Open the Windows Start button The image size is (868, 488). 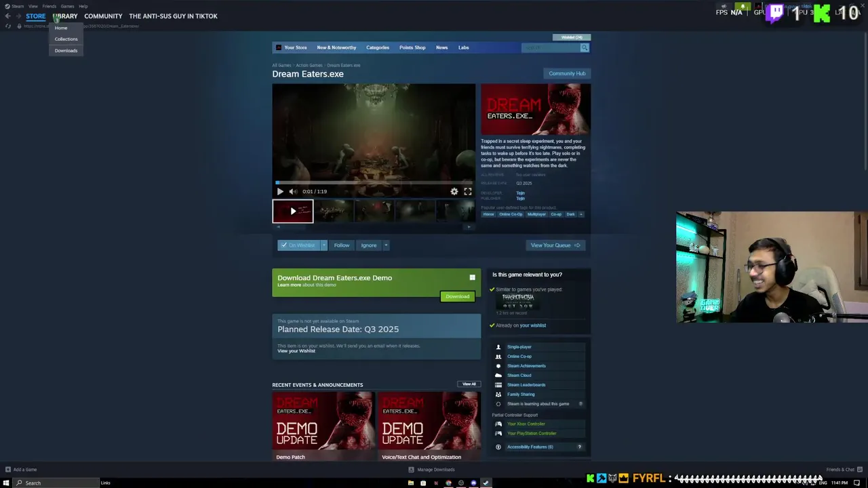coord(6,483)
